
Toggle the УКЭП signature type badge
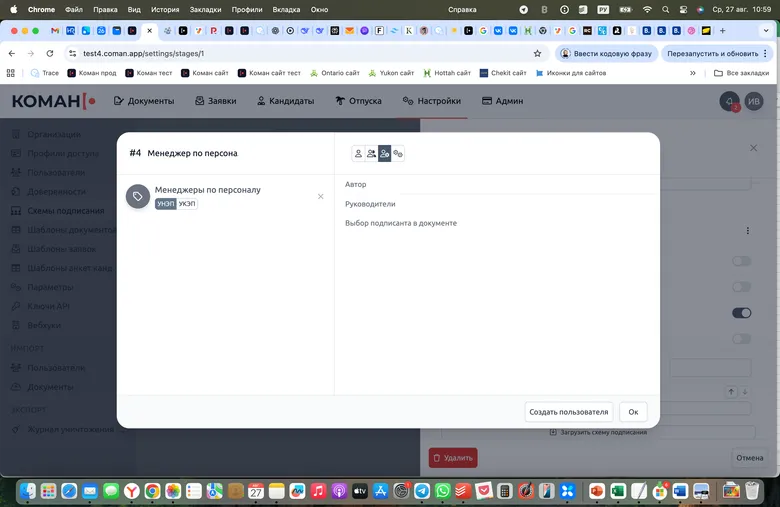pos(187,204)
